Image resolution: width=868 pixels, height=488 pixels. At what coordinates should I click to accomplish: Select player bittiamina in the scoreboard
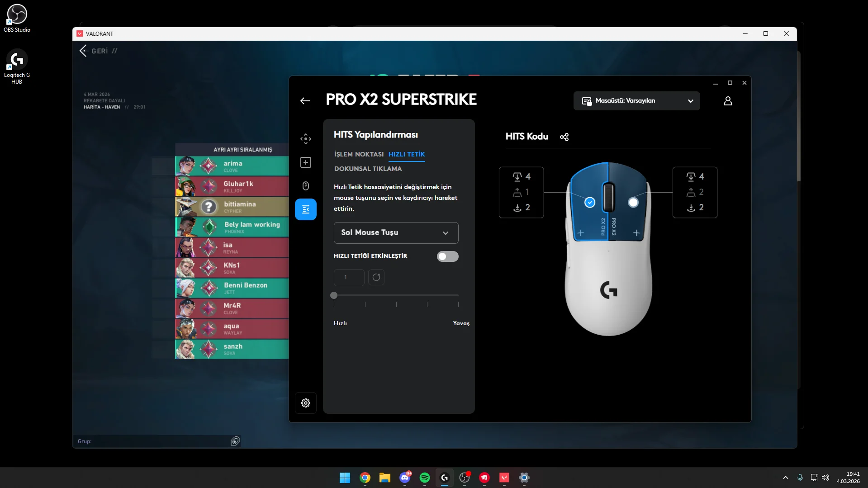pos(232,207)
